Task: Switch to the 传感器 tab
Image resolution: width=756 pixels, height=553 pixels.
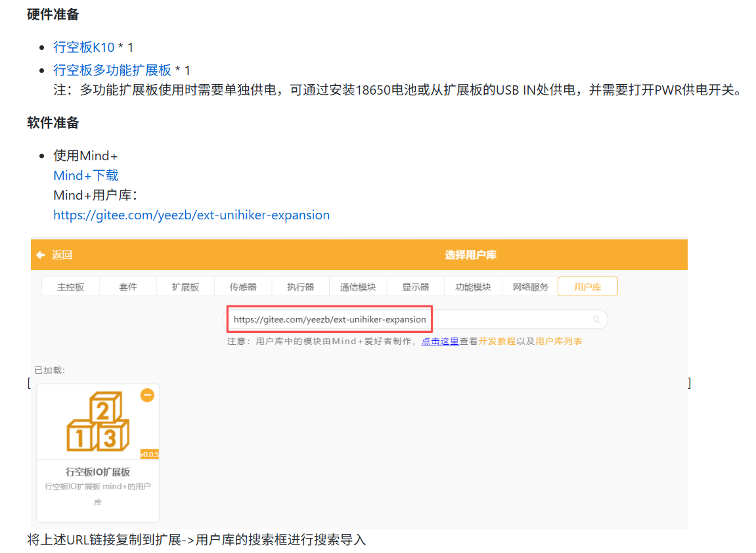Action: (x=243, y=287)
